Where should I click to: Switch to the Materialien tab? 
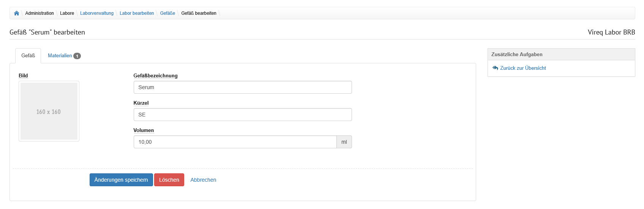click(x=60, y=56)
